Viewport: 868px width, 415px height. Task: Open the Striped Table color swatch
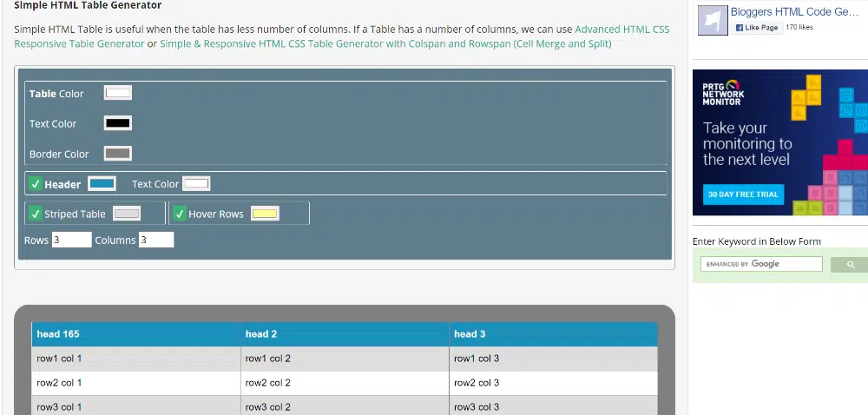[x=127, y=214]
